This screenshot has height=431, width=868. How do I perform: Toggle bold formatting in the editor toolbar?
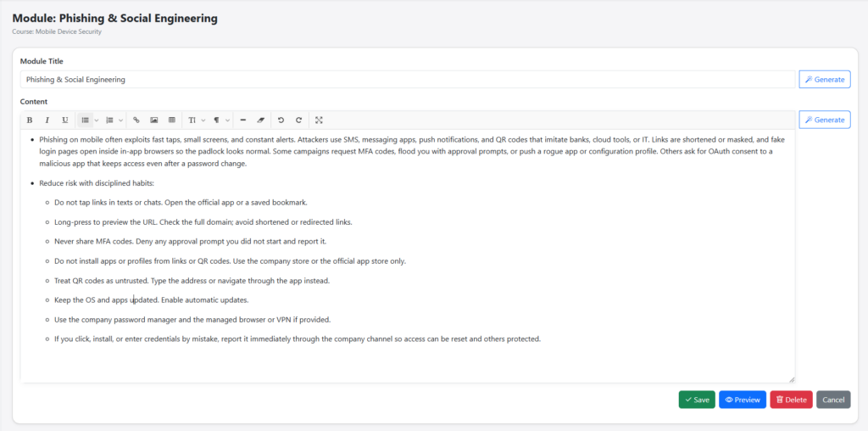click(x=30, y=120)
